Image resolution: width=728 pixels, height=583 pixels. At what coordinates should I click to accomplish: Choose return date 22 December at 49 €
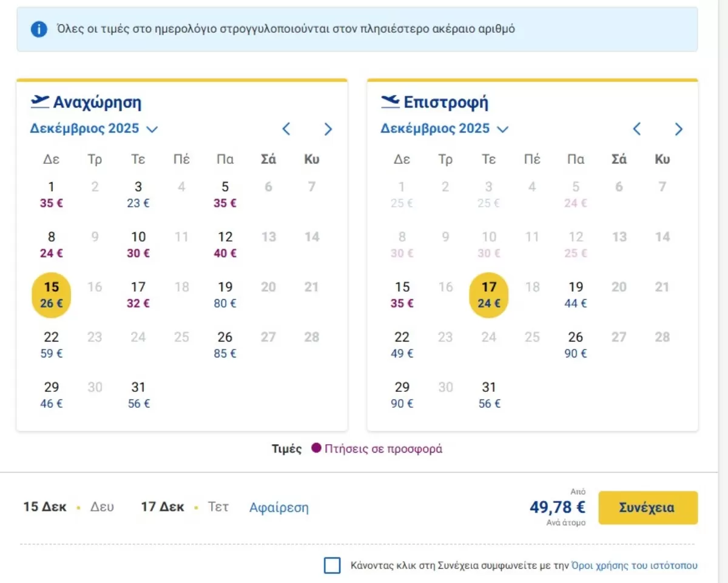coord(402,345)
